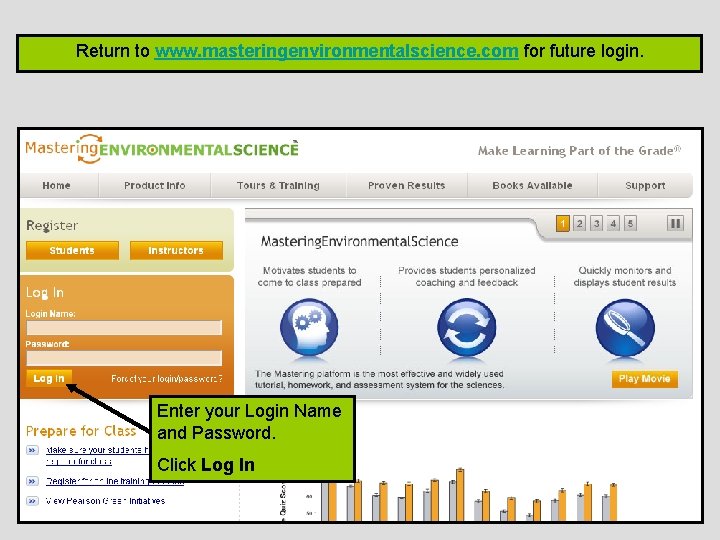
Task: Focus the Login Name field
Action: 124,328
